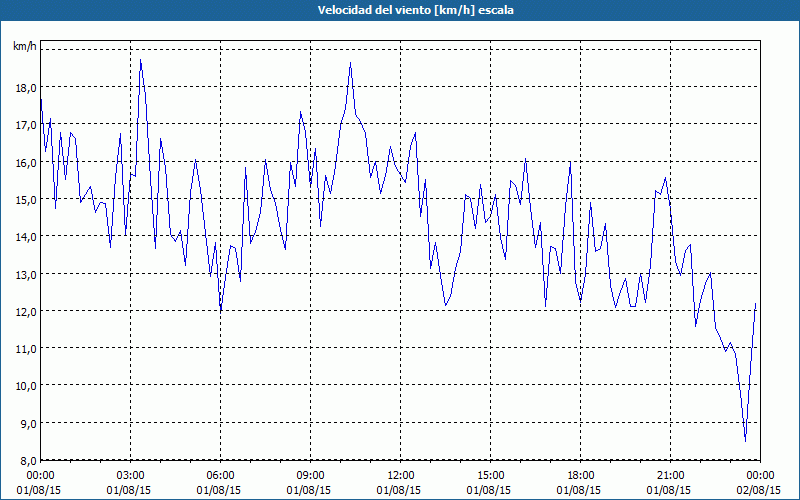Click the 13,0 y-axis label
Screen dimensions: 800x500
(26, 275)
